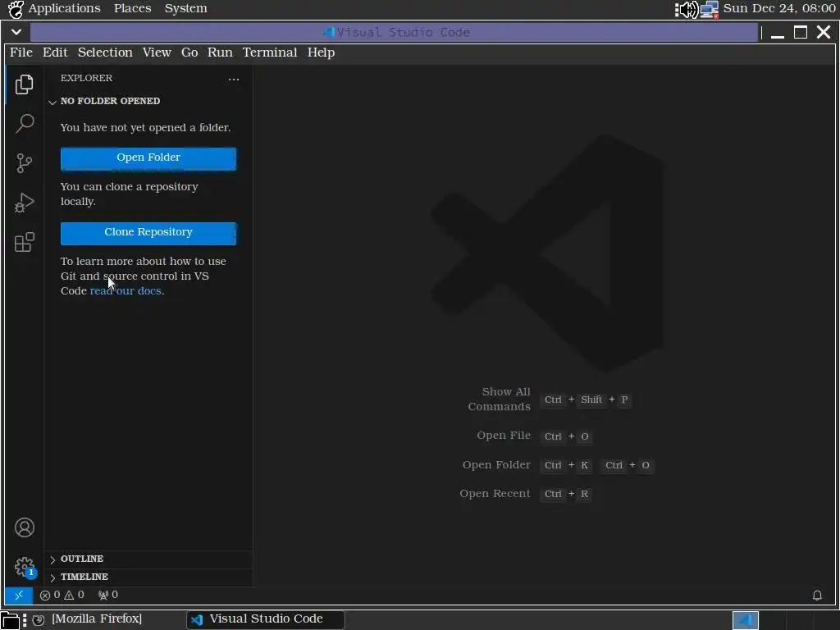
Task: Click the EXPLORER panel title
Action: (x=86, y=78)
